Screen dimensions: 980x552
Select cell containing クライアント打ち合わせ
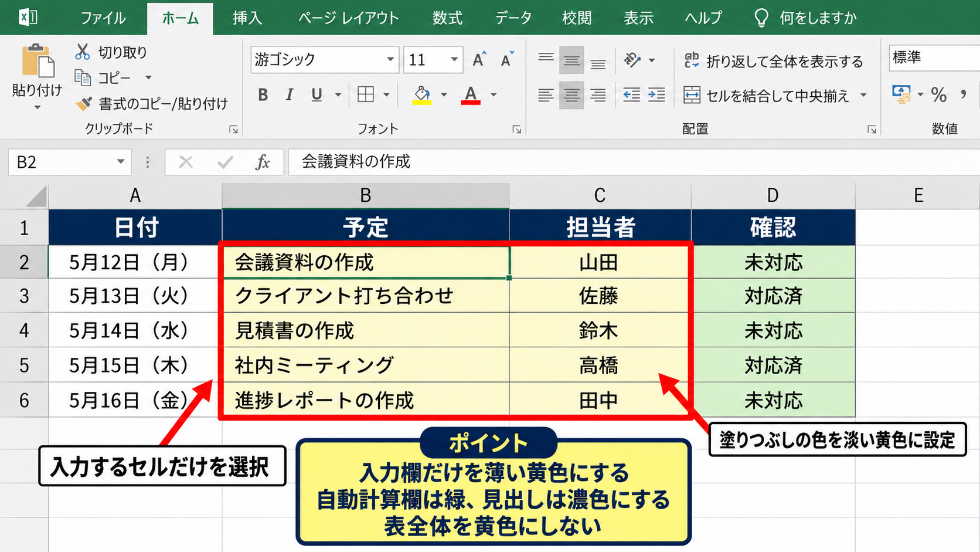point(366,296)
